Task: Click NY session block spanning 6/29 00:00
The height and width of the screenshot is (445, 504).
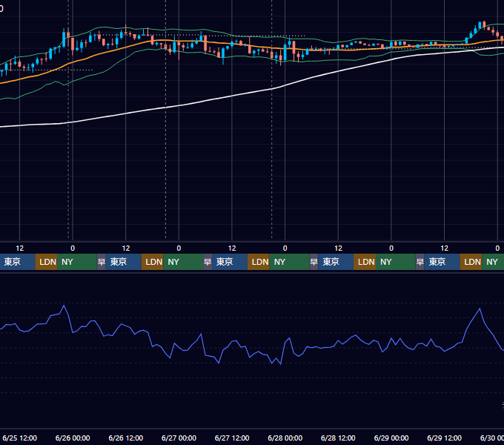Action: pos(396,262)
